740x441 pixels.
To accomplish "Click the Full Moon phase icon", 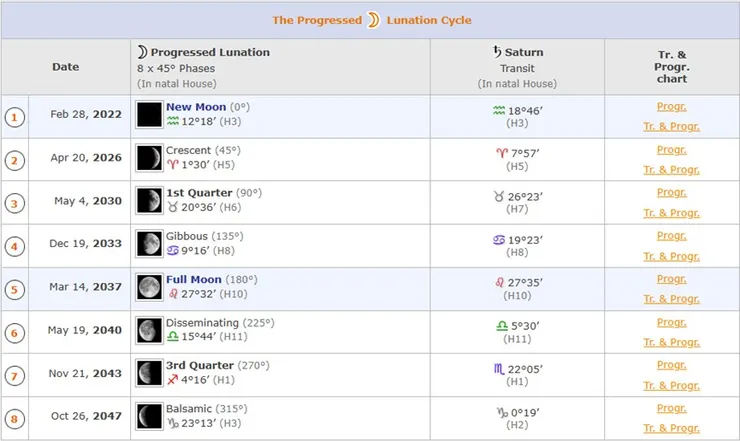I will (x=149, y=287).
